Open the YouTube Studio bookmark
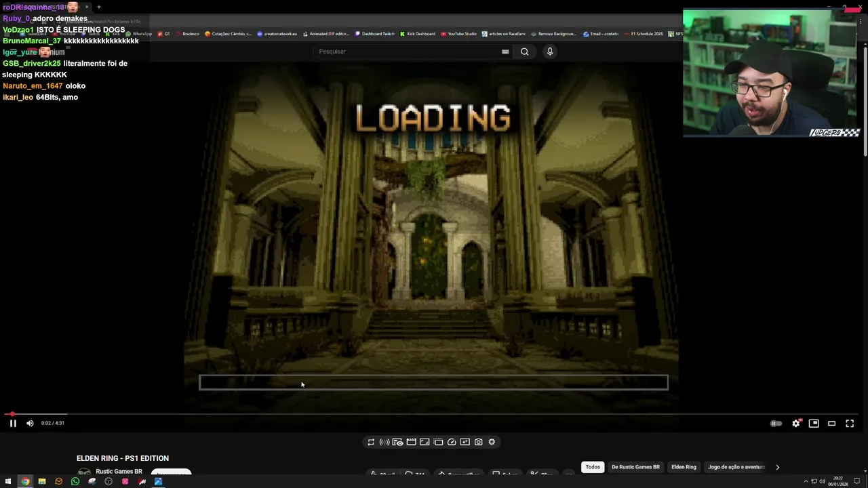Image resolution: width=868 pixels, height=488 pixels. [459, 34]
